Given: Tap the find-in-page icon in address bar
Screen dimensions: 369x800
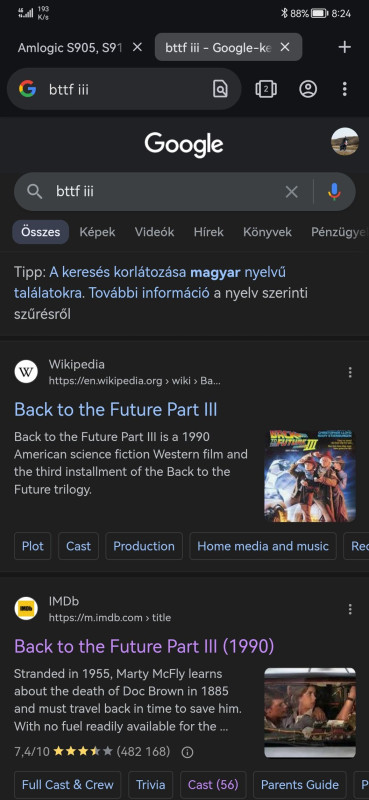Looking at the screenshot, I should [220, 89].
